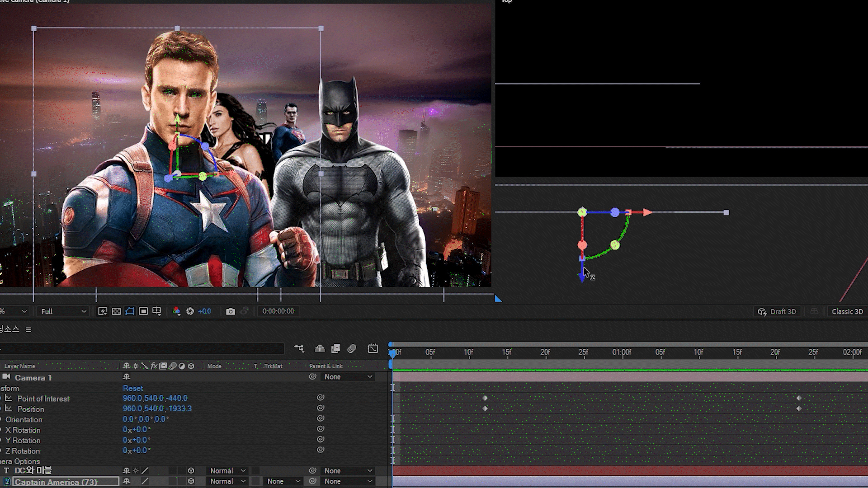
Task: Click the Reset transform link
Action: pyautogui.click(x=132, y=388)
